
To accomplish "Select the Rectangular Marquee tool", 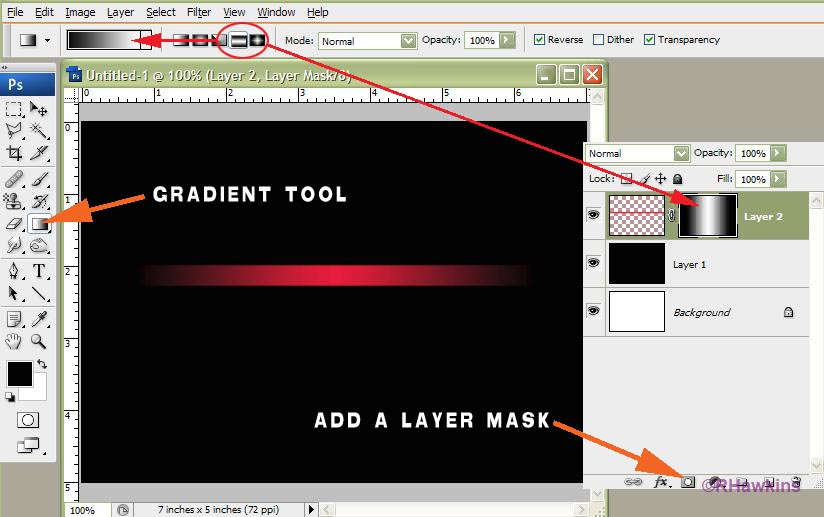I will 14,109.
